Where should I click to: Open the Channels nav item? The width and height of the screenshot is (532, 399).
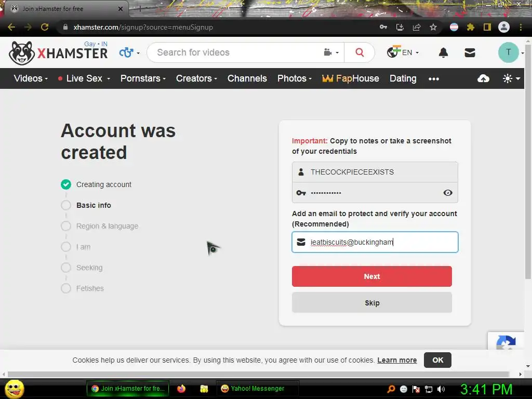coord(247,78)
